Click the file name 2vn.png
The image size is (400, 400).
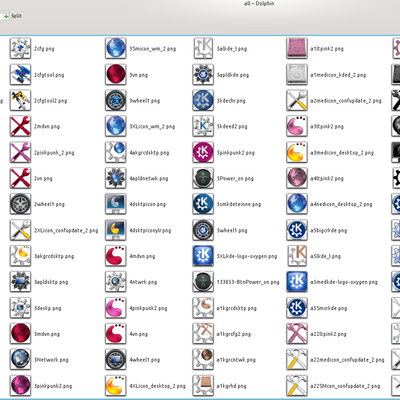[x=43, y=179]
